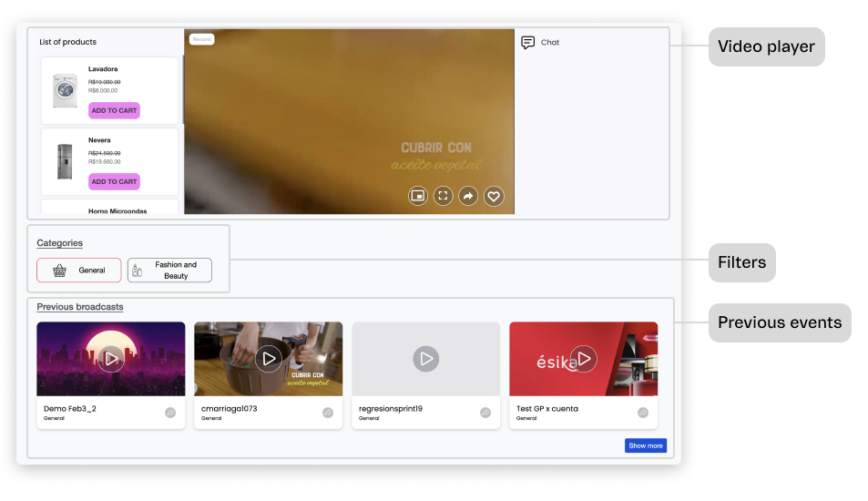The width and height of the screenshot is (868, 501).
Task: Share the Demo Feb3_2 broadcast
Action: point(170,413)
